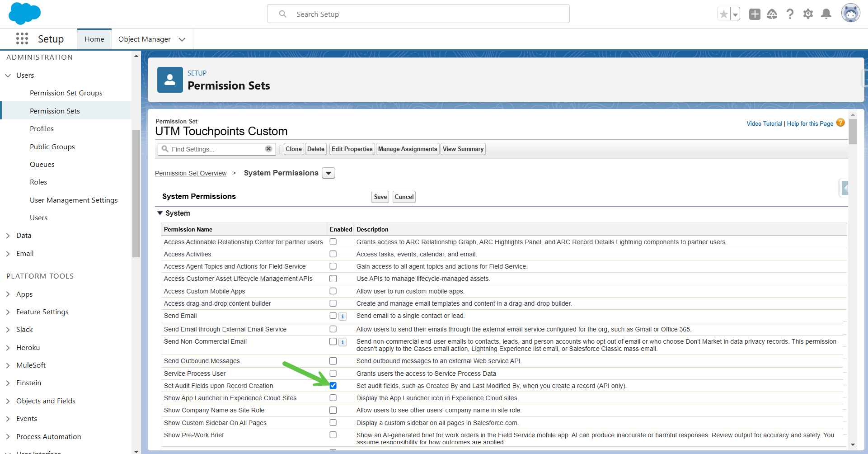The height and width of the screenshot is (454, 868).
Task: Open User Management Settings in sidebar
Action: click(x=74, y=200)
